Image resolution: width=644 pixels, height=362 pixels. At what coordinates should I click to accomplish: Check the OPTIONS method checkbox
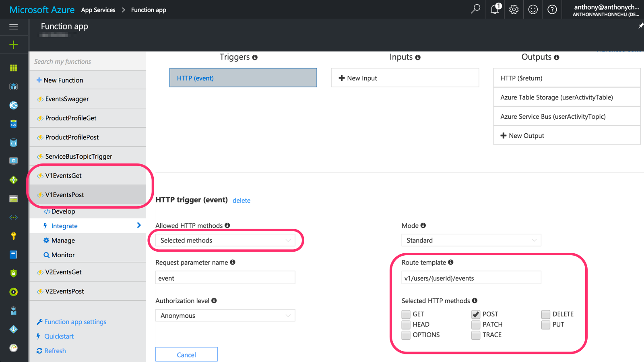(406, 335)
